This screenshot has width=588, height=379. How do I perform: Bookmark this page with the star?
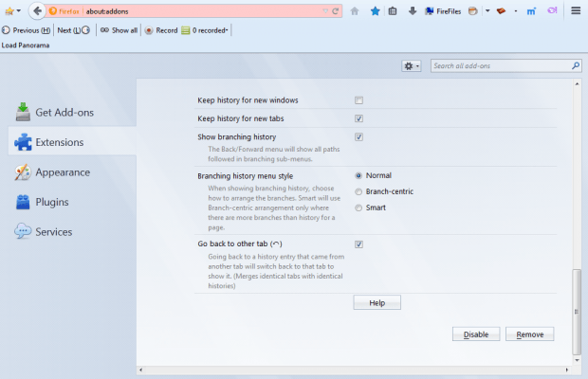coord(375,11)
